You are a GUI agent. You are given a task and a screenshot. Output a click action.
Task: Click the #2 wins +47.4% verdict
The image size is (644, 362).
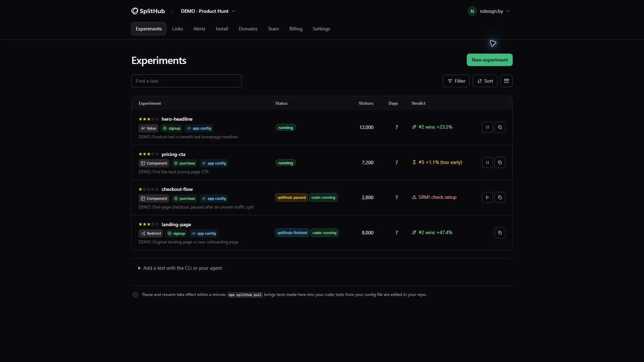click(x=432, y=232)
